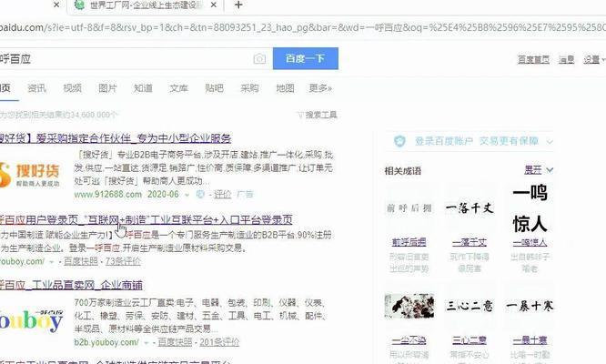Open 百度快照 for b2b.youboy.com result
The image size is (606, 364).
click(175, 342)
